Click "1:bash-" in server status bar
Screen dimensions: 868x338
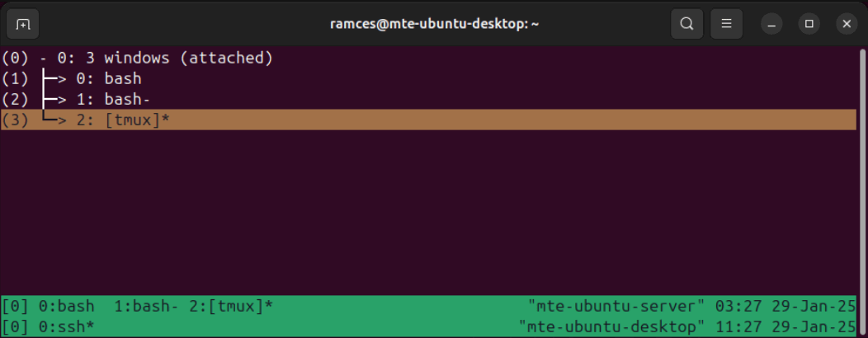click(146, 306)
